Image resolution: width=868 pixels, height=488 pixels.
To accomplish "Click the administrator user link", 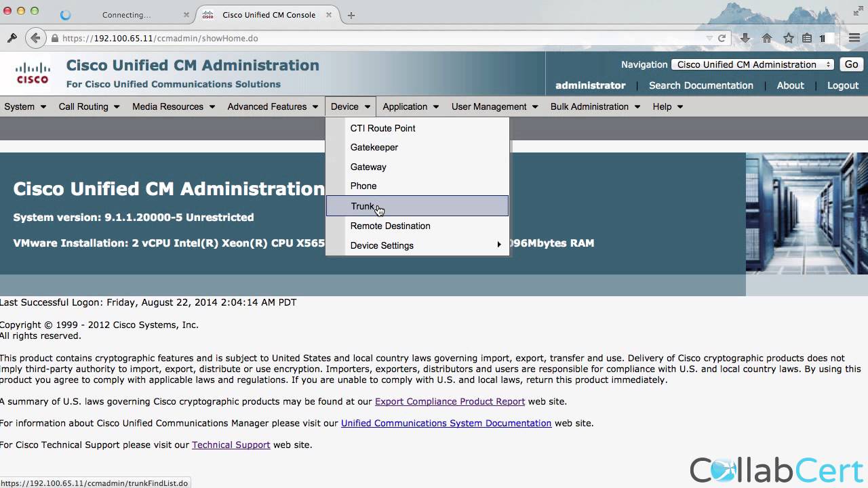I will tap(590, 85).
